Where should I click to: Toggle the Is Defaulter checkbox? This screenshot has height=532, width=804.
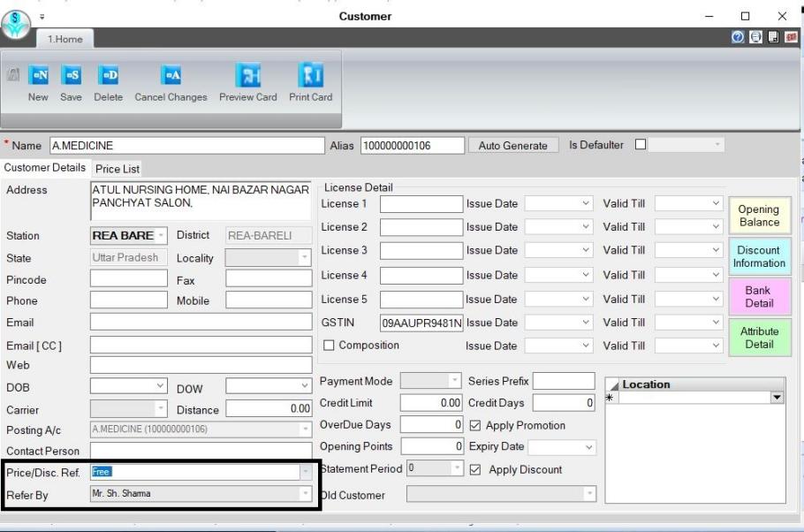641,145
